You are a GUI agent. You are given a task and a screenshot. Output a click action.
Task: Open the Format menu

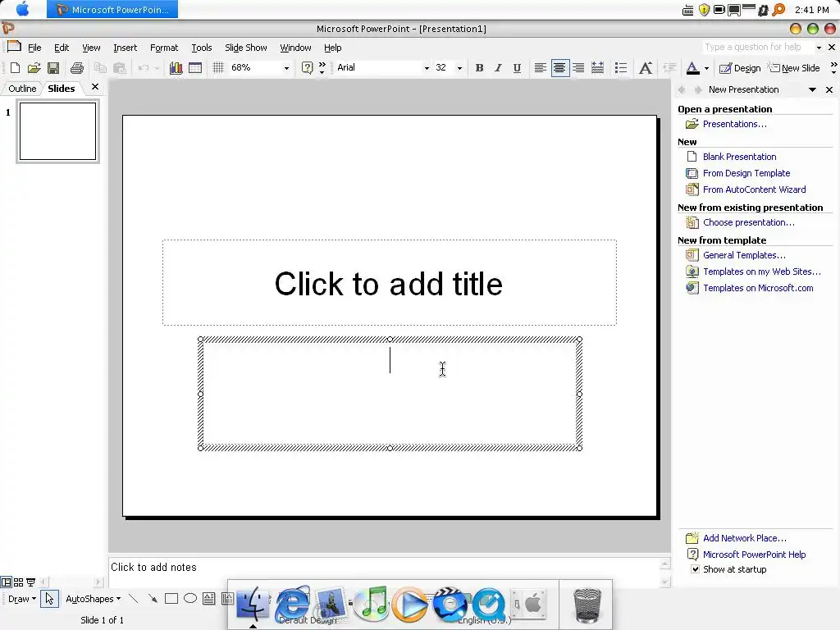(164, 48)
